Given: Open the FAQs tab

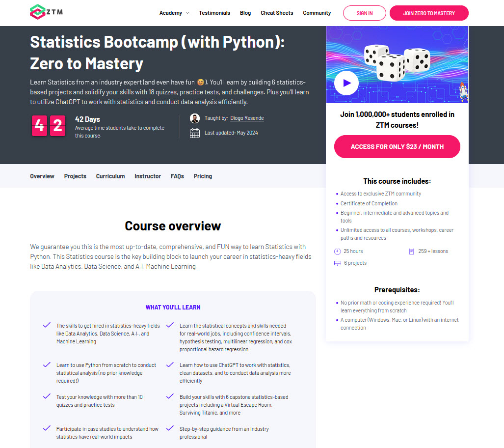Looking at the screenshot, I should (x=177, y=176).
